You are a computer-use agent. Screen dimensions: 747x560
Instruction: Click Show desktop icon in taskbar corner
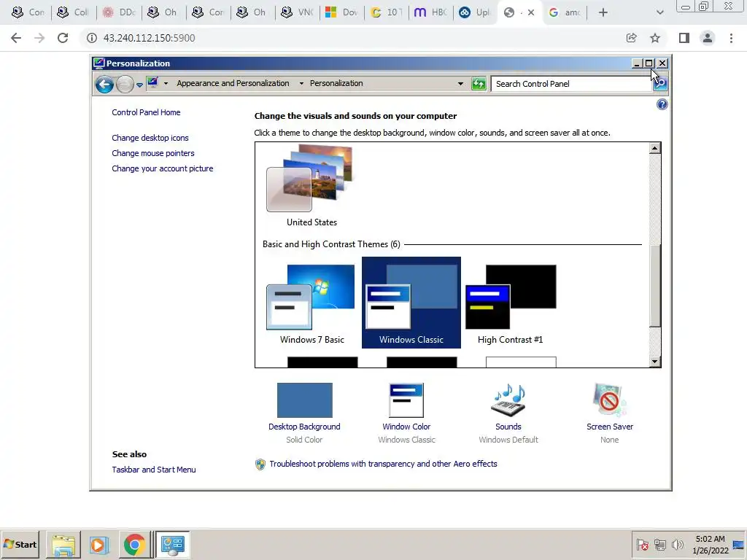tap(739, 545)
